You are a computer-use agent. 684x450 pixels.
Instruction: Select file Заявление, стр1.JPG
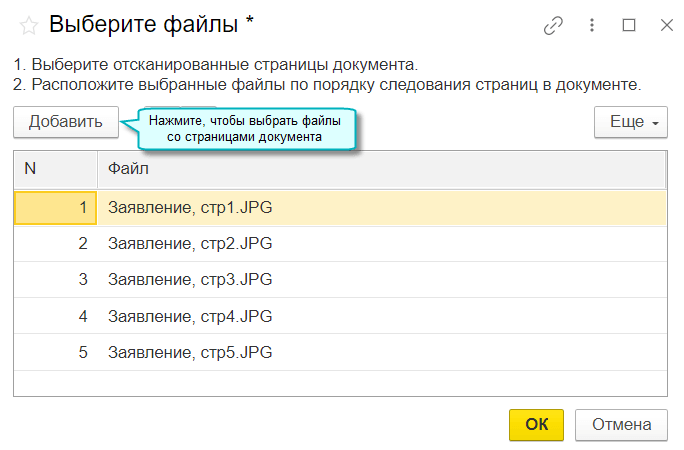(190, 208)
